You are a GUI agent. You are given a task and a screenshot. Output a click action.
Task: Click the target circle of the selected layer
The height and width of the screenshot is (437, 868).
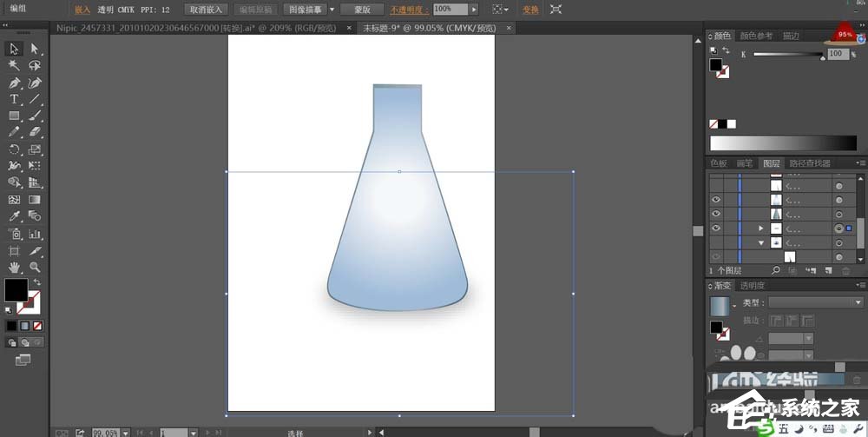click(838, 228)
